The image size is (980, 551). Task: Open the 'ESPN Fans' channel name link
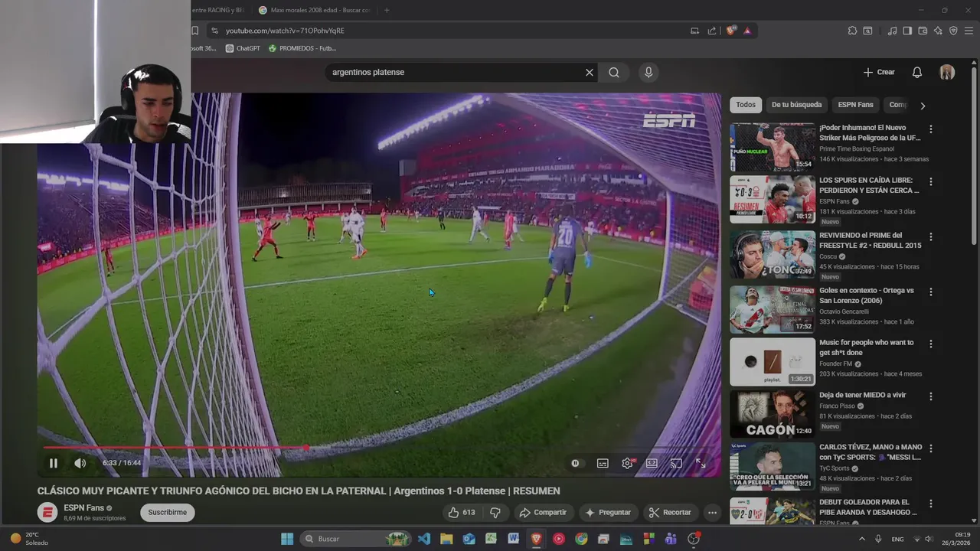83,508
